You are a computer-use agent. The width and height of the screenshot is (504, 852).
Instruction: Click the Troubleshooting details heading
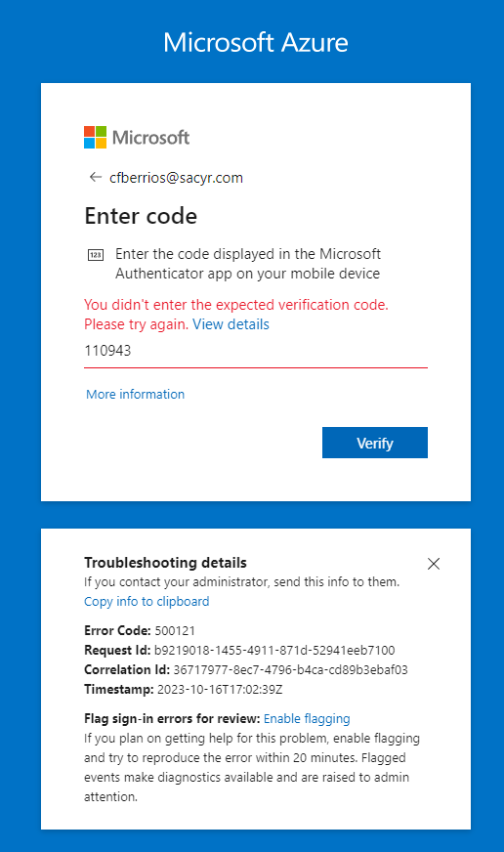pos(166,563)
